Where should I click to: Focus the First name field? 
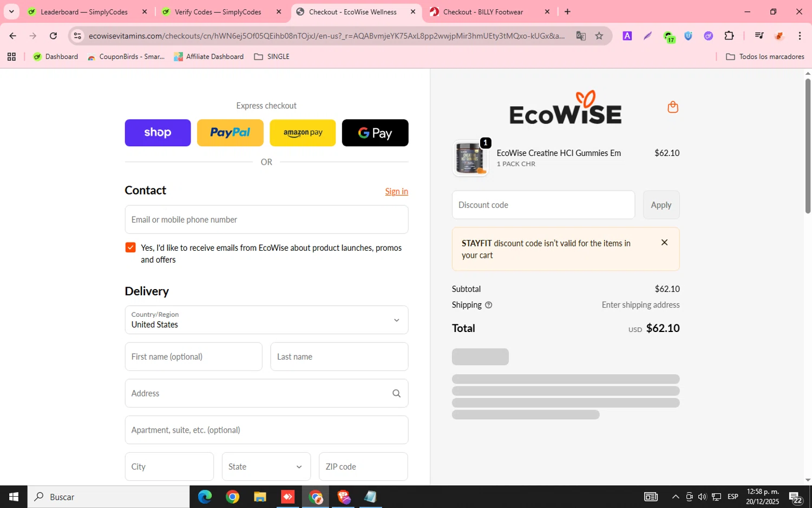[193, 356]
